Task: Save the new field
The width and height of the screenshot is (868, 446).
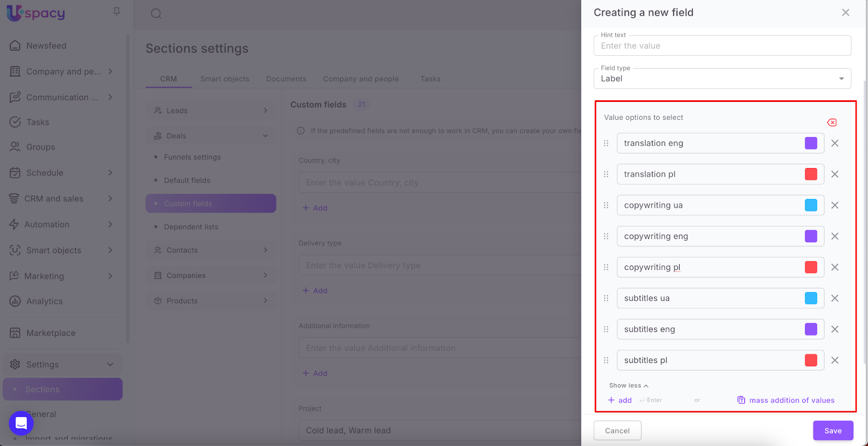Action: point(833,430)
